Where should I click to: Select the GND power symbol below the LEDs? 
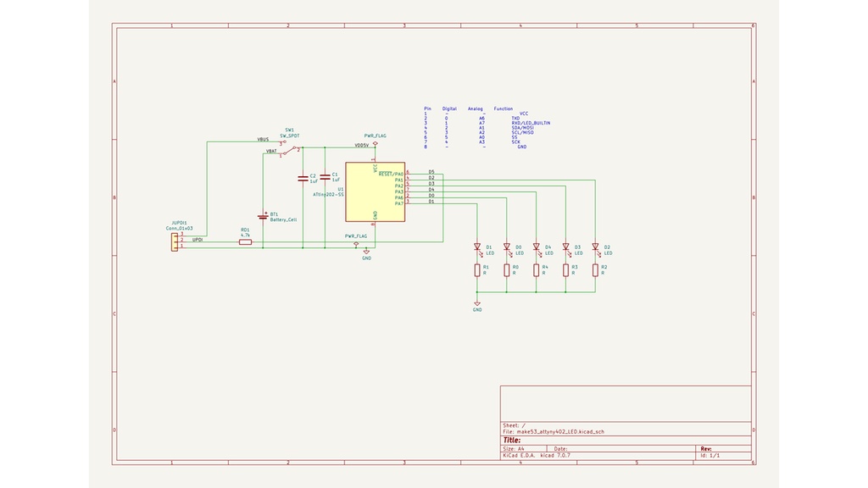pyautogui.click(x=477, y=303)
